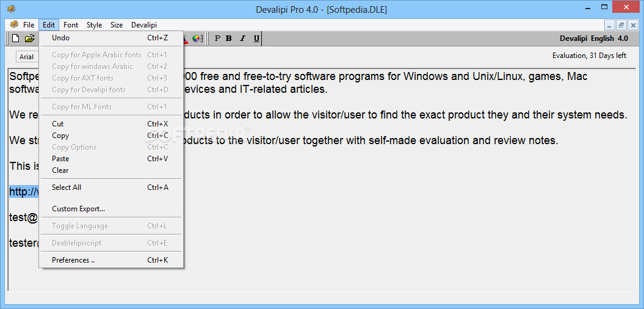
Task: Choose Undo from the Edit menu
Action: (111, 38)
